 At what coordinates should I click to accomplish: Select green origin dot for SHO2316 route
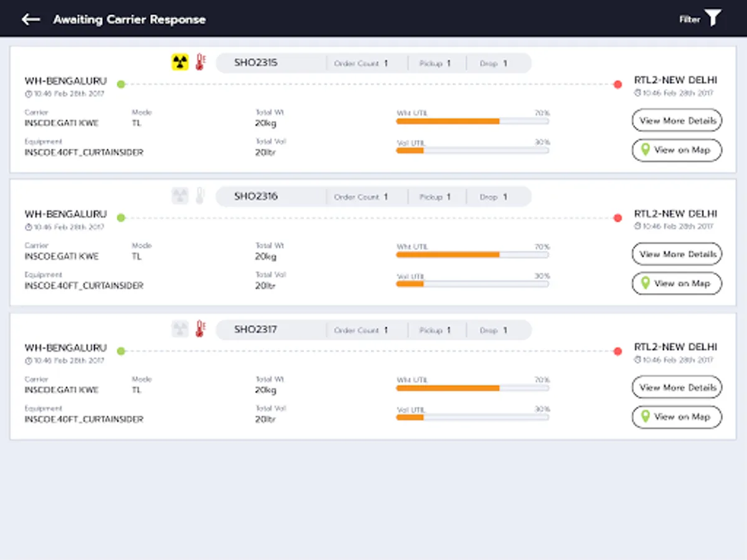click(x=121, y=218)
